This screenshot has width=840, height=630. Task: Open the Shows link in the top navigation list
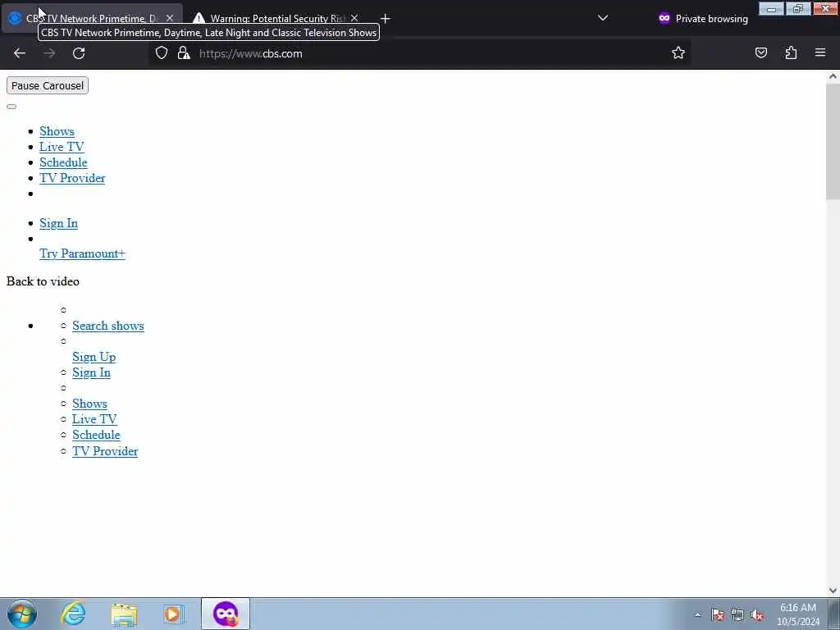57,131
